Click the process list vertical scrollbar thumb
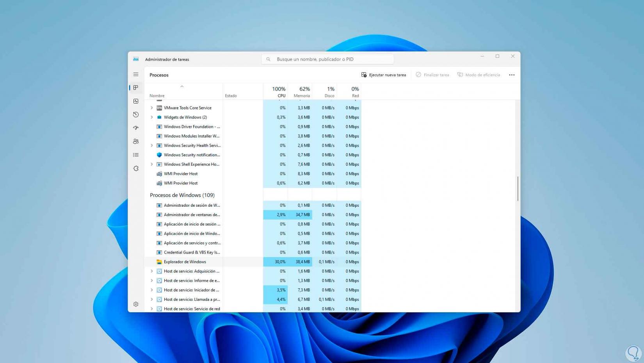 tap(518, 188)
